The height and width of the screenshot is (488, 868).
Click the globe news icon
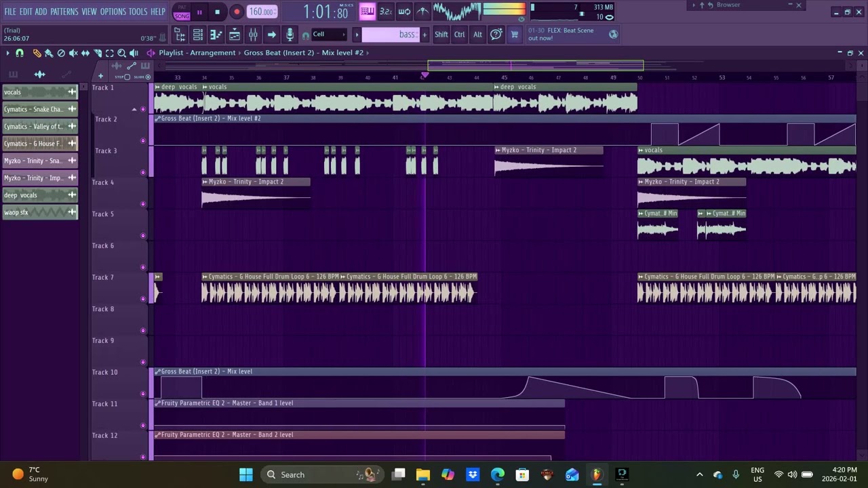(614, 35)
